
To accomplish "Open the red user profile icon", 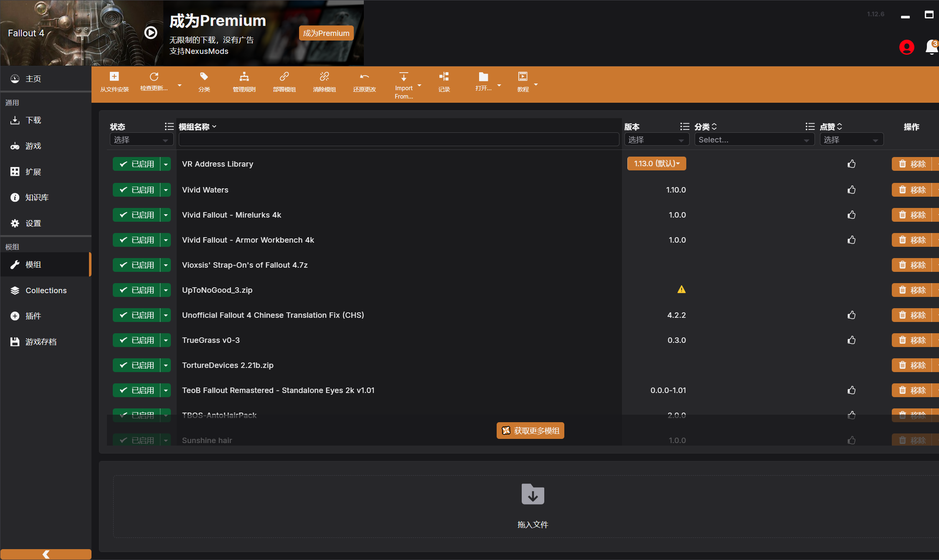I will pos(907,47).
